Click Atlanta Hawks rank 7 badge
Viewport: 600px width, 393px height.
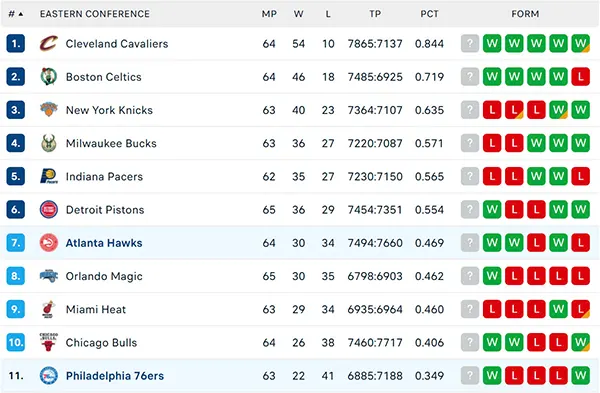coord(16,243)
